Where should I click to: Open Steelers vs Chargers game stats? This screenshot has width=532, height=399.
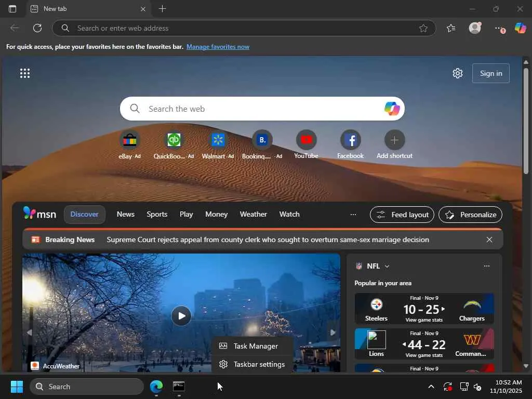[424, 309]
